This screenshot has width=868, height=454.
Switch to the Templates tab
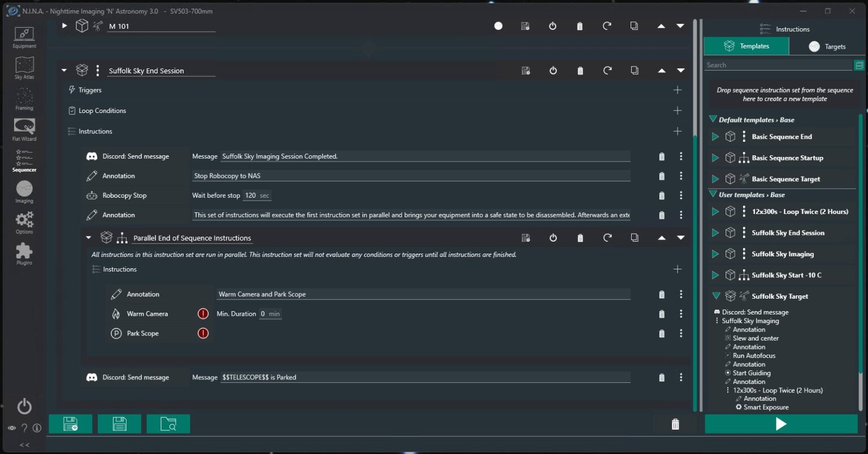[x=747, y=46]
